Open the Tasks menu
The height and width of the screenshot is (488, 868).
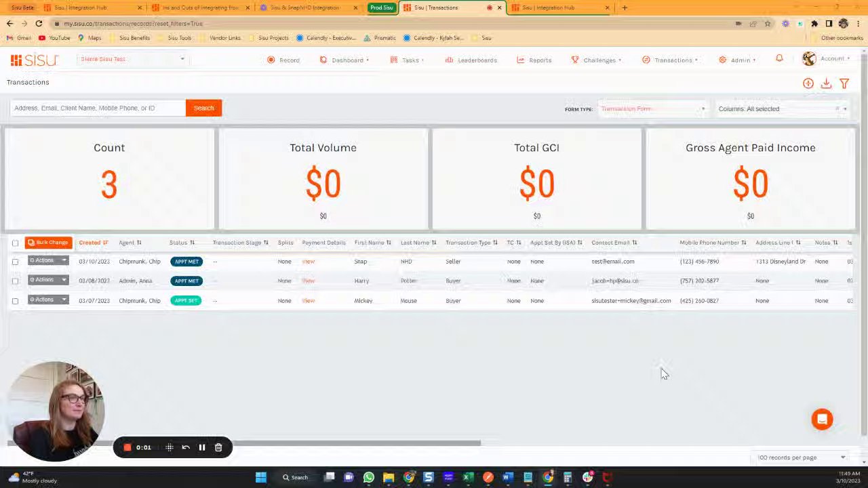[407, 60]
